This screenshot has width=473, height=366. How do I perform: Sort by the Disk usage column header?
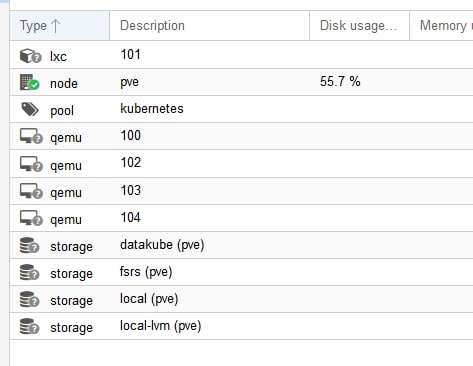pos(359,26)
